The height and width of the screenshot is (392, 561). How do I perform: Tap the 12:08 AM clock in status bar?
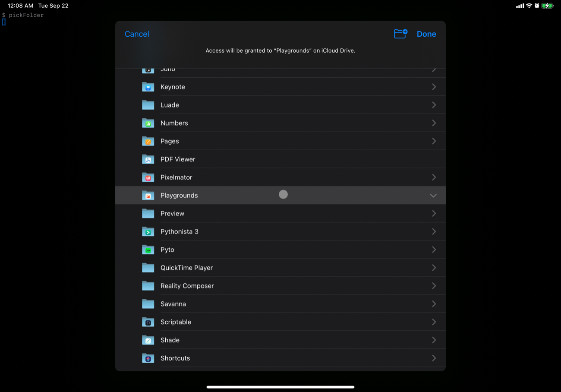pyautogui.click(x=20, y=6)
